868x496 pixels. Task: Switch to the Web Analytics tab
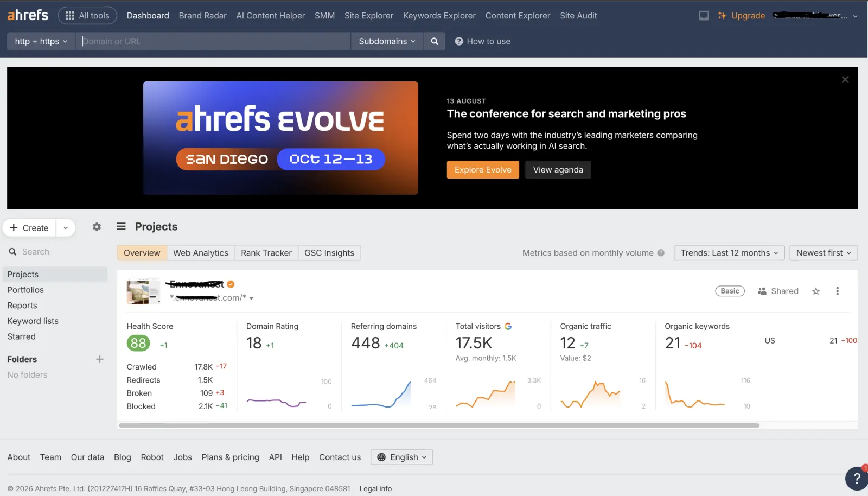(x=201, y=253)
